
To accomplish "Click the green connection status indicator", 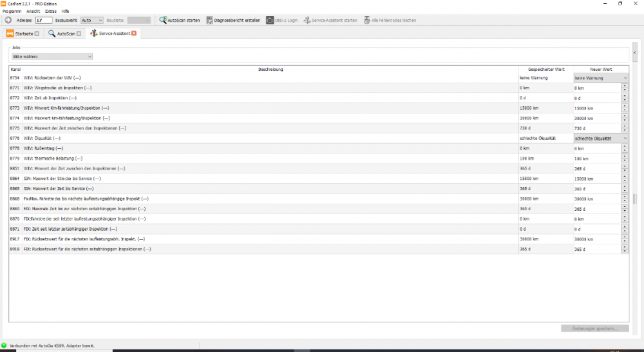I will 4,346.
